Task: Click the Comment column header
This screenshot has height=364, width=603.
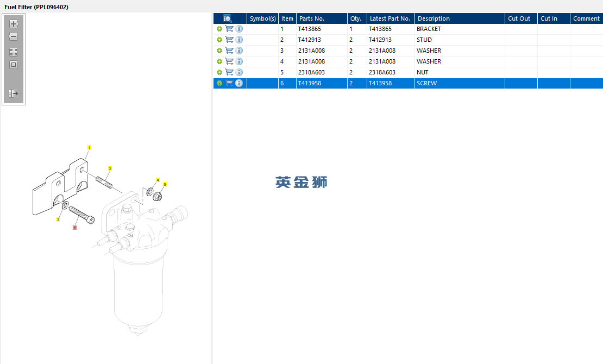Action: point(587,18)
